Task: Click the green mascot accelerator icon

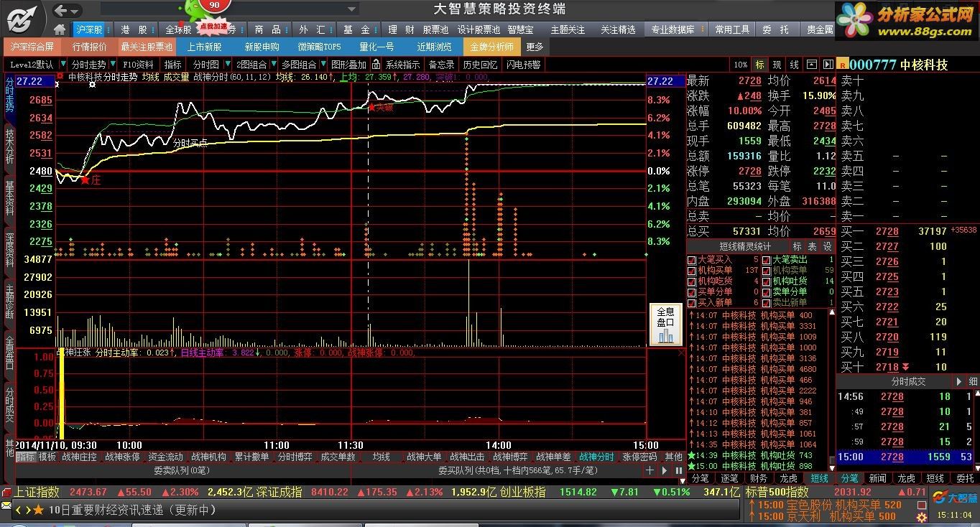Action: [x=194, y=11]
